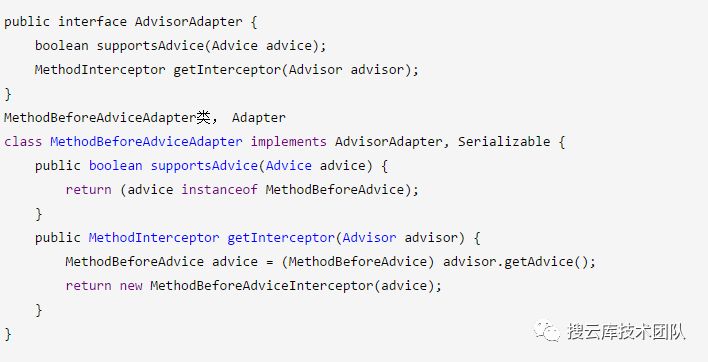The height and width of the screenshot is (362, 708).
Task: Click the blue 'boolean' return type
Action: pyautogui.click(x=116, y=166)
